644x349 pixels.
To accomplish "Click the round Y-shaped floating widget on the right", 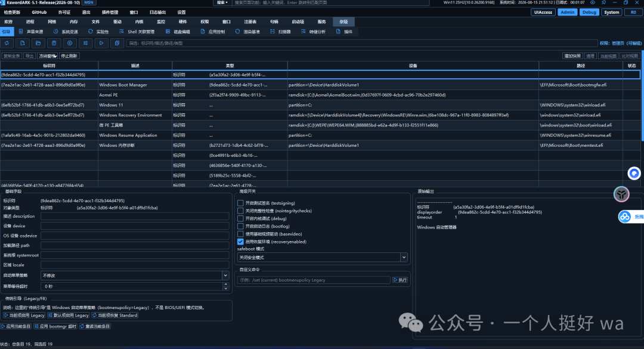I will 621,194.
